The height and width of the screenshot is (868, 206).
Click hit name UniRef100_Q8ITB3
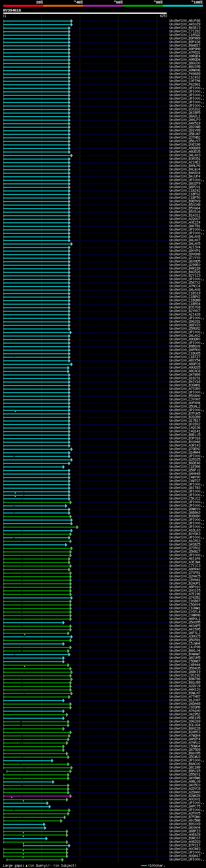tap(185, 488)
